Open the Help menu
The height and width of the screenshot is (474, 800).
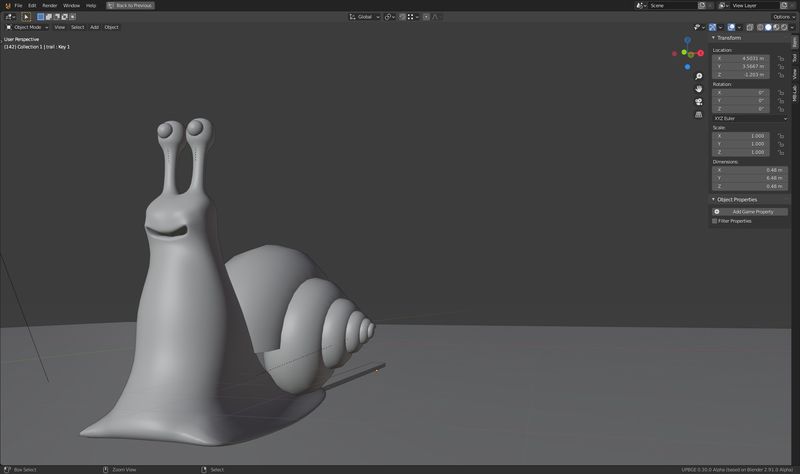click(91, 6)
